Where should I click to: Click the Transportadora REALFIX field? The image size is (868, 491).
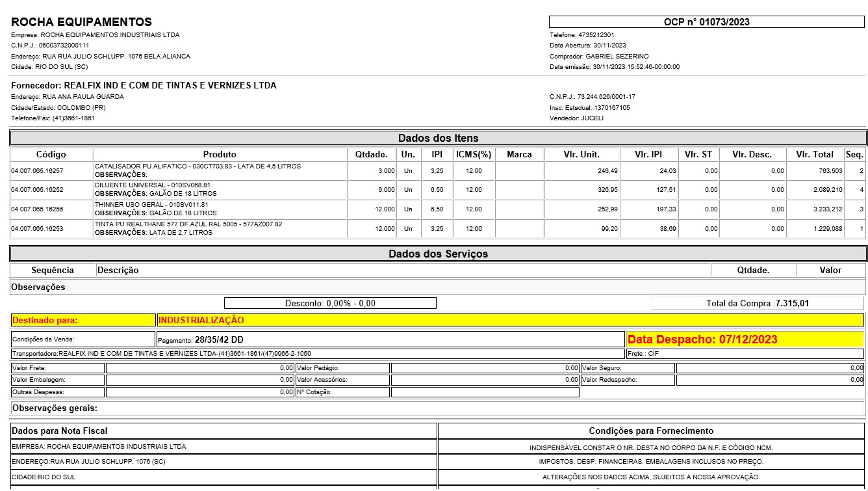point(317,354)
